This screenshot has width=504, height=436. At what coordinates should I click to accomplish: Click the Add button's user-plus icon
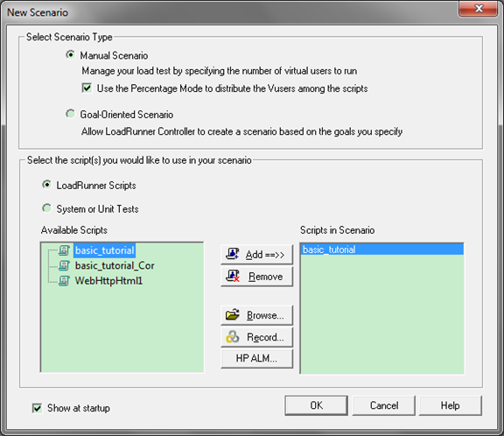point(233,254)
